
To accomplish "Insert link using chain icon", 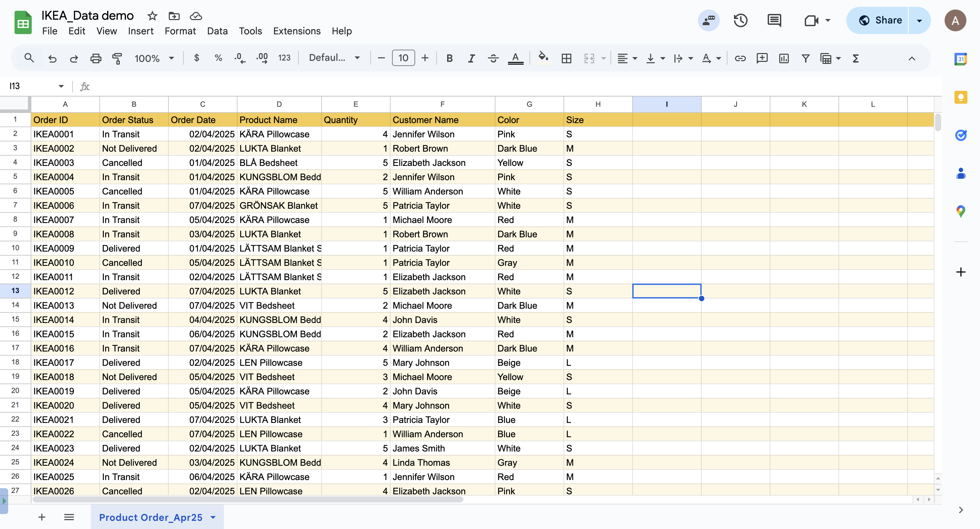I will [x=740, y=58].
